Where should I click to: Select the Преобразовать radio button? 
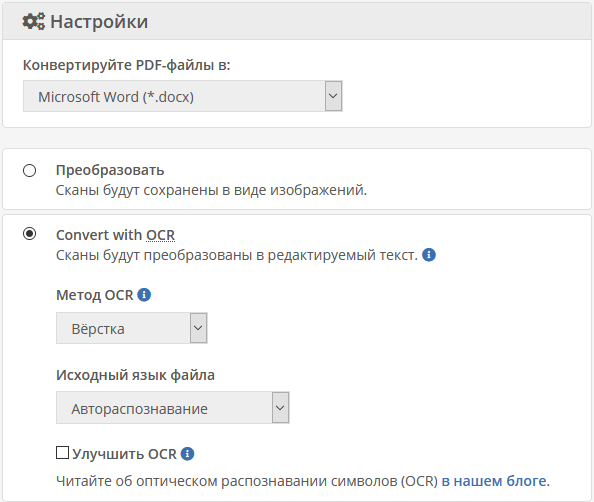tap(30, 170)
